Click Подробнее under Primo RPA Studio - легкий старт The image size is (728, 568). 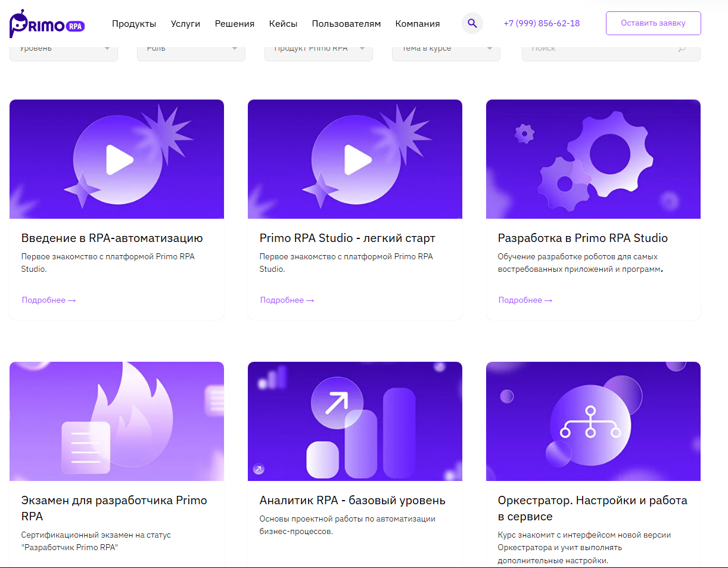click(287, 300)
